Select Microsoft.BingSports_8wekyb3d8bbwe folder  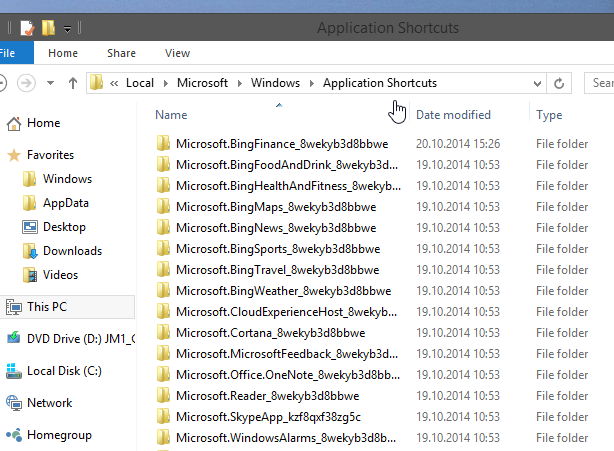(x=278, y=249)
